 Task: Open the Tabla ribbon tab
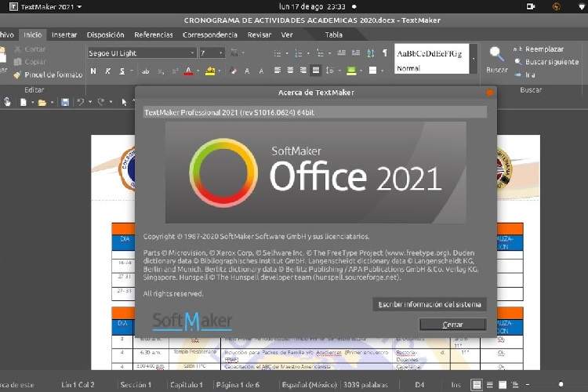point(333,34)
